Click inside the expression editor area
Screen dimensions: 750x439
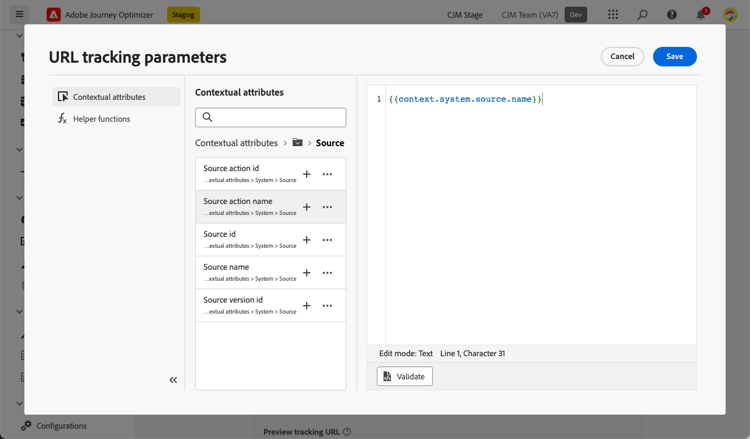[x=540, y=220]
